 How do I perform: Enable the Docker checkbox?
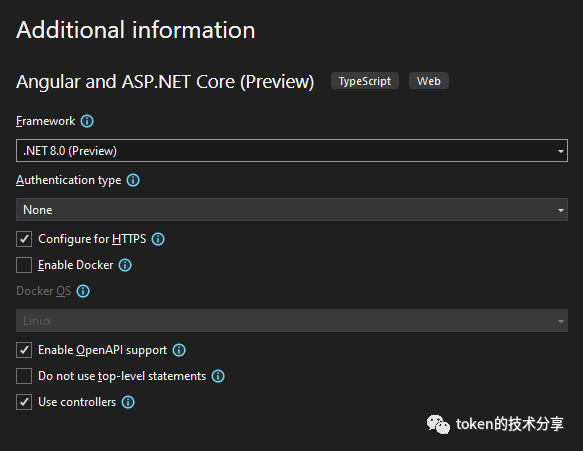(24, 265)
